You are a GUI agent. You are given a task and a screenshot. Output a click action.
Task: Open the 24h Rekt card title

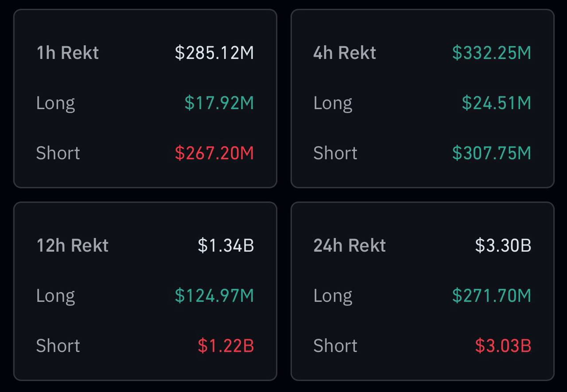[x=350, y=245]
